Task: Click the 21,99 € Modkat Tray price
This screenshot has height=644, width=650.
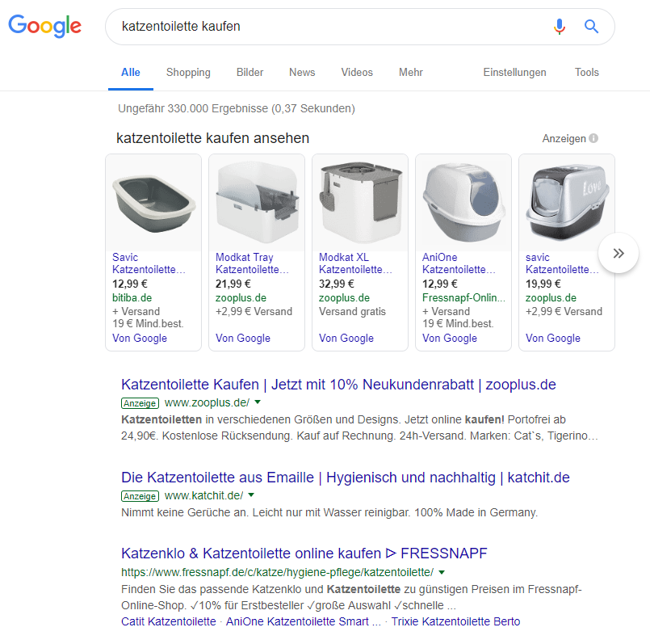Action: [233, 284]
